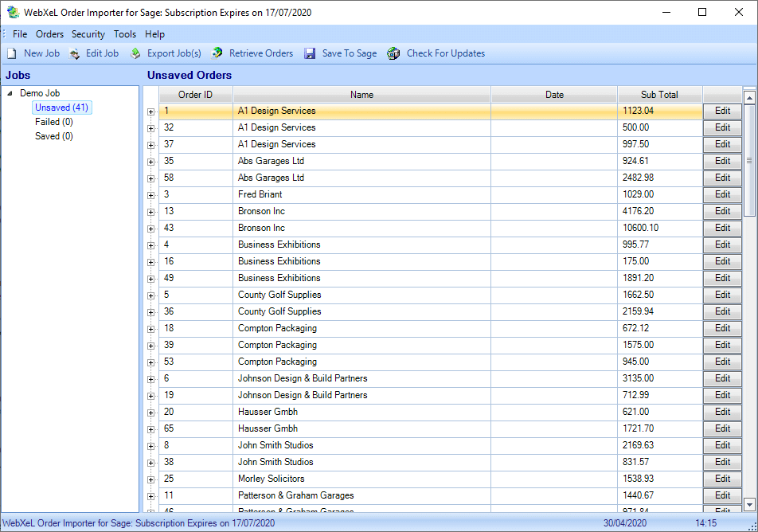
Task: Expand order 18 Compton Packaging row
Action: click(x=150, y=330)
